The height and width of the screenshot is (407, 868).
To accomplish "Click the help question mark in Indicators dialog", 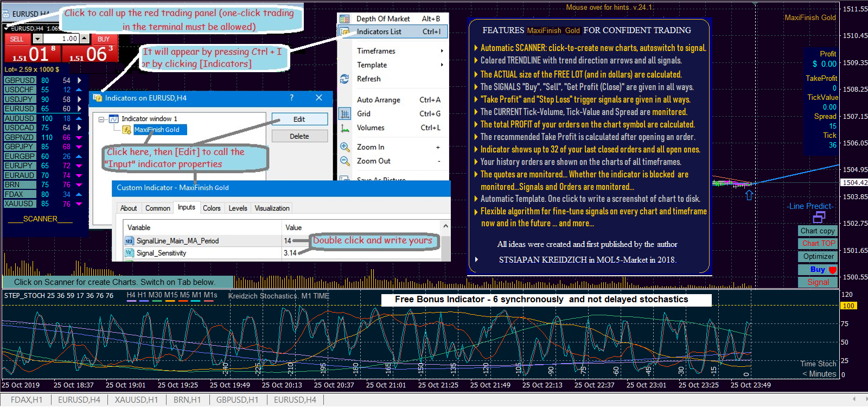I will (292, 98).
